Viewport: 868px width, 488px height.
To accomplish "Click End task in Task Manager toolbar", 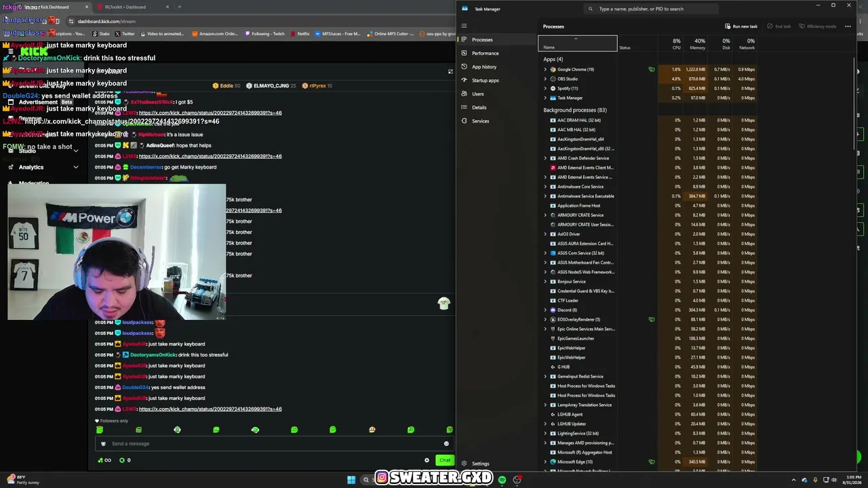I will click(x=778, y=26).
